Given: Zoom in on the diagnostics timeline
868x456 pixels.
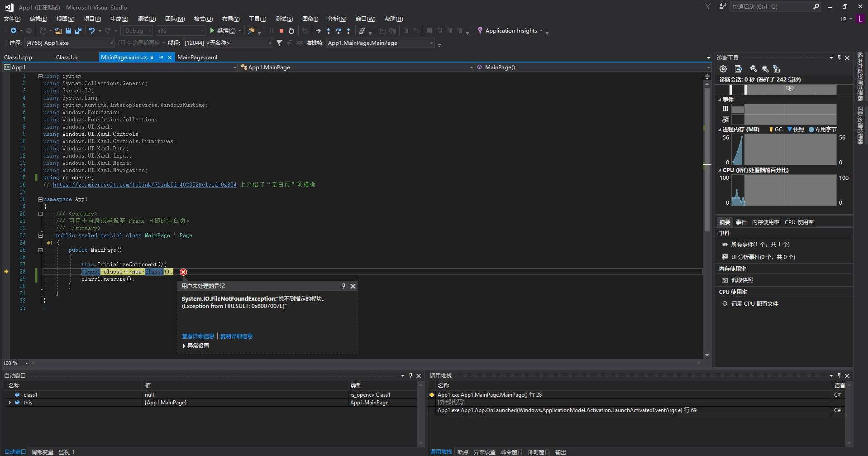Looking at the screenshot, I should [754, 69].
